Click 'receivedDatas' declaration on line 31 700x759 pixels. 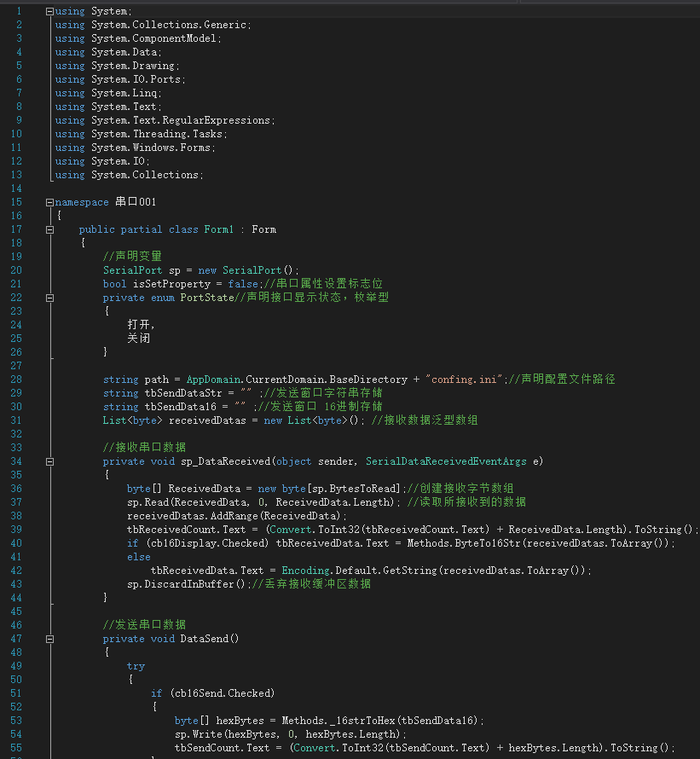tap(207, 420)
